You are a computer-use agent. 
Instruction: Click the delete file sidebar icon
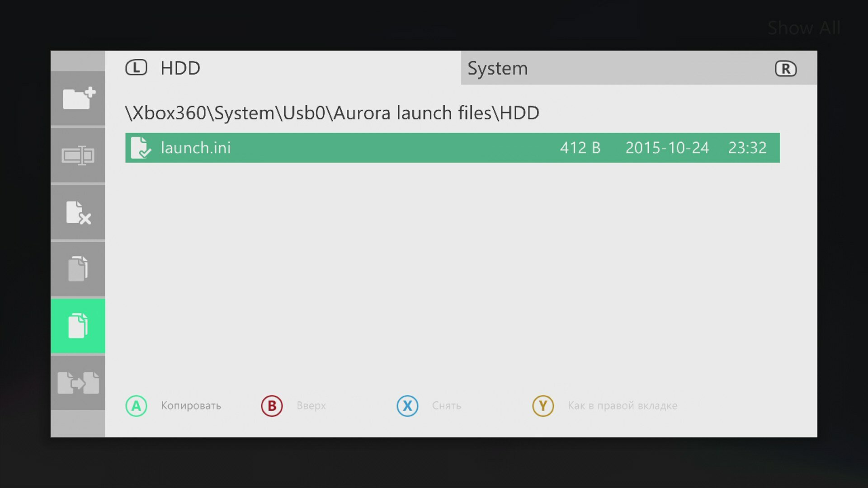pyautogui.click(x=78, y=212)
